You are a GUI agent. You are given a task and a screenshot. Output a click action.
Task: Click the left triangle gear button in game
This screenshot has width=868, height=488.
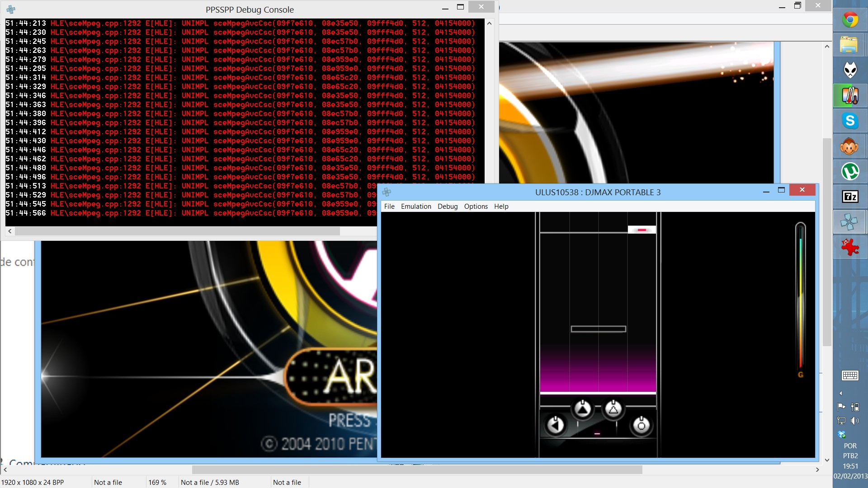pos(583,409)
